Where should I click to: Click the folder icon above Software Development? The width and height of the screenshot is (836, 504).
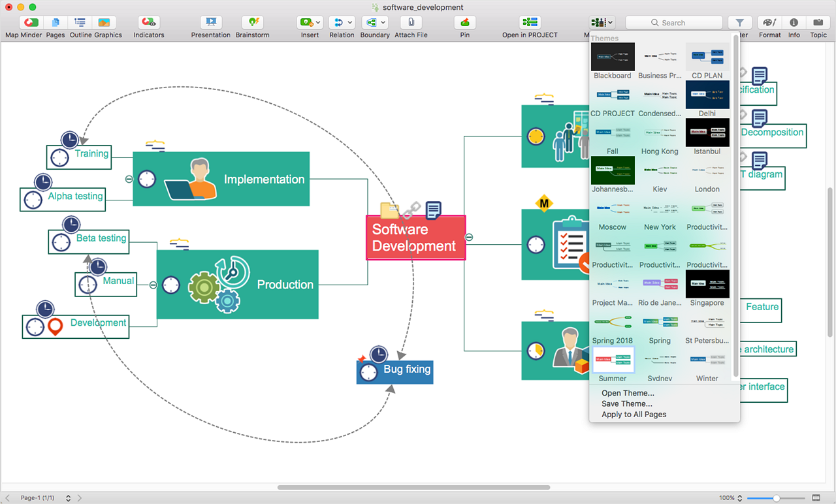(x=390, y=210)
